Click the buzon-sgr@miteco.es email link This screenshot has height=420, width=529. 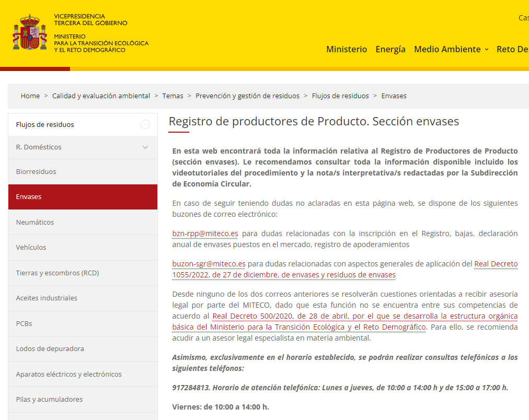pos(209,264)
